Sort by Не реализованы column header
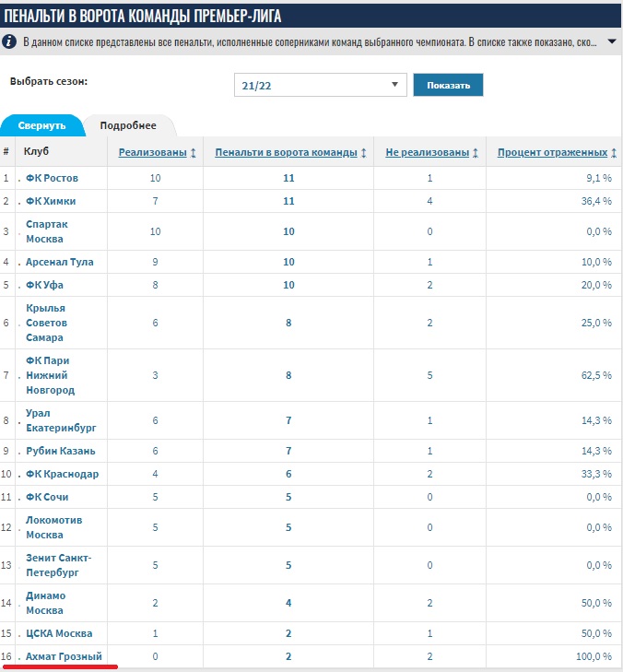The height and width of the screenshot is (672, 623). [x=428, y=152]
